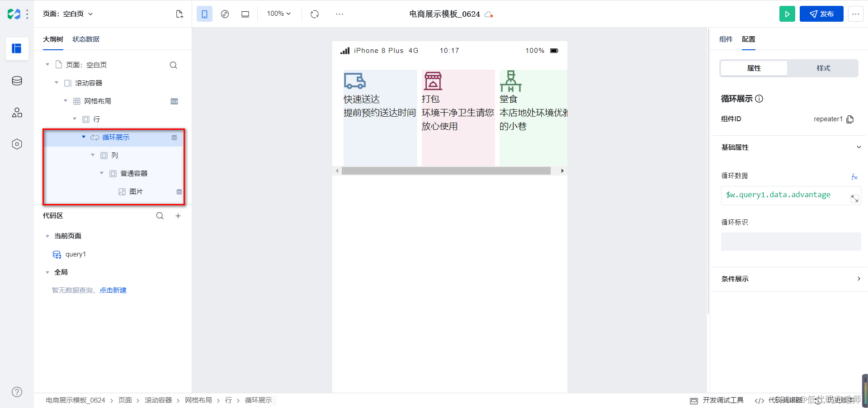Click the dining icon above 堂食
Image resolution: width=868 pixels, height=408 pixels.
(510, 81)
